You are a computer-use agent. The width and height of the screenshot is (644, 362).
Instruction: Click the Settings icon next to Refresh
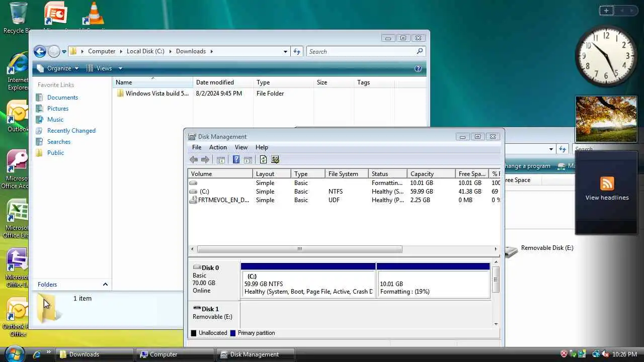coord(275,160)
